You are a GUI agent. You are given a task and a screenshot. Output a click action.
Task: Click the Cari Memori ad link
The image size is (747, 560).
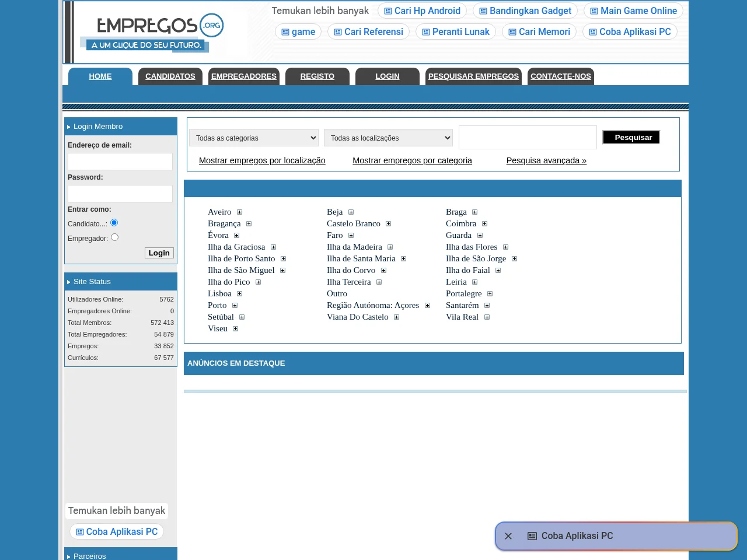click(539, 32)
